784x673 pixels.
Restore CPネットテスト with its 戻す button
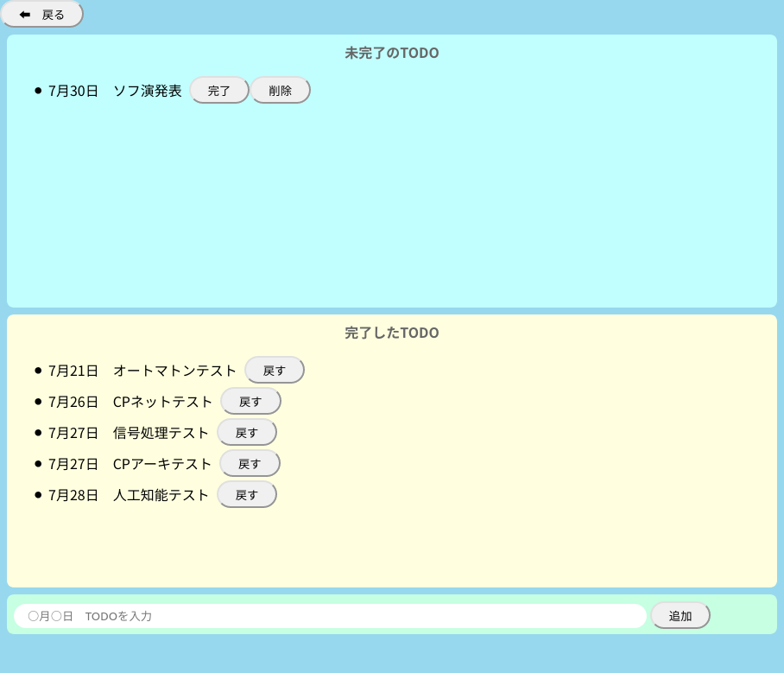coord(250,402)
